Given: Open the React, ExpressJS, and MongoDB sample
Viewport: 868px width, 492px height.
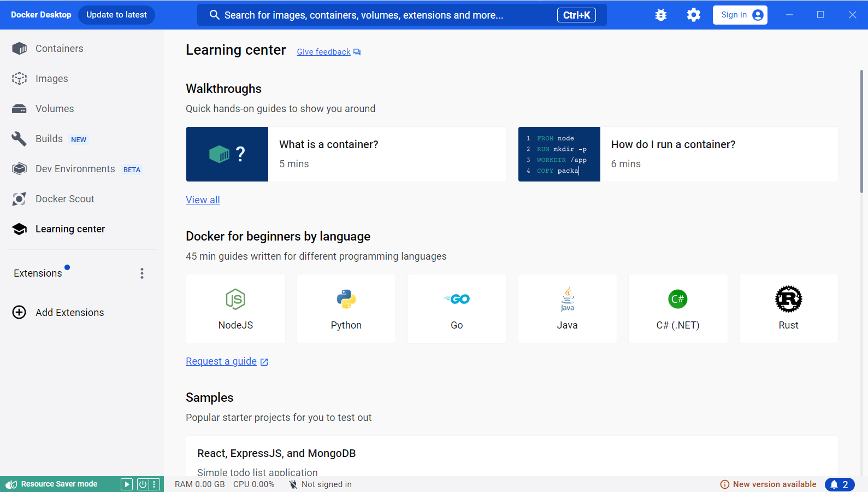Looking at the screenshot, I should click(x=512, y=456).
